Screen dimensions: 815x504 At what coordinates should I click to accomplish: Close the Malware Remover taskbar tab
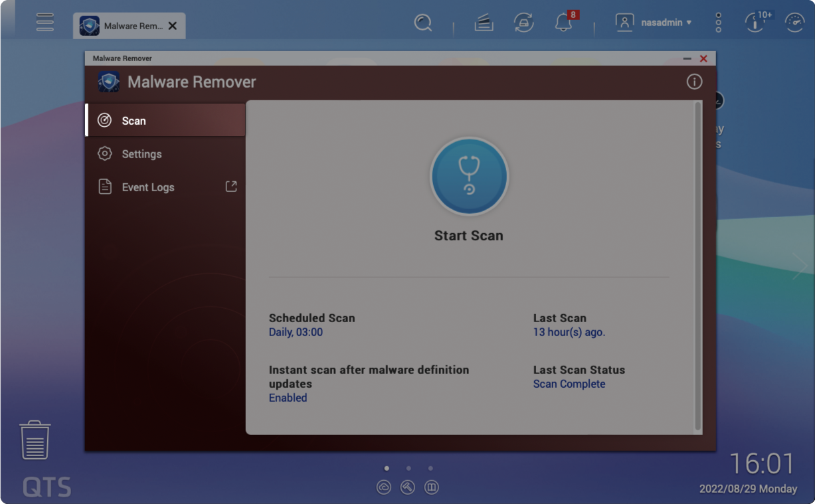coord(173,26)
